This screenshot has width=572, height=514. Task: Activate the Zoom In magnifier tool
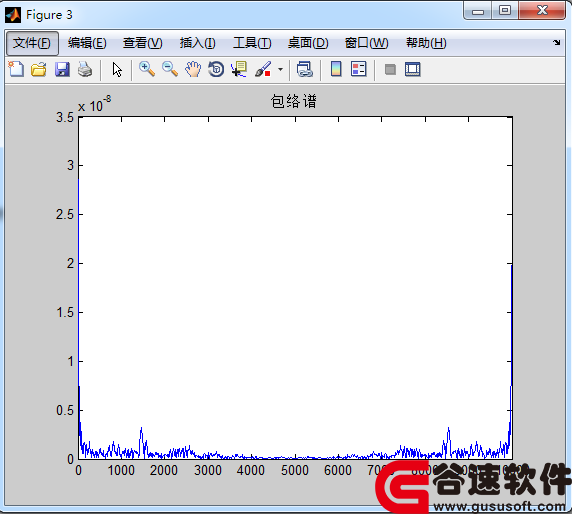pos(147,69)
